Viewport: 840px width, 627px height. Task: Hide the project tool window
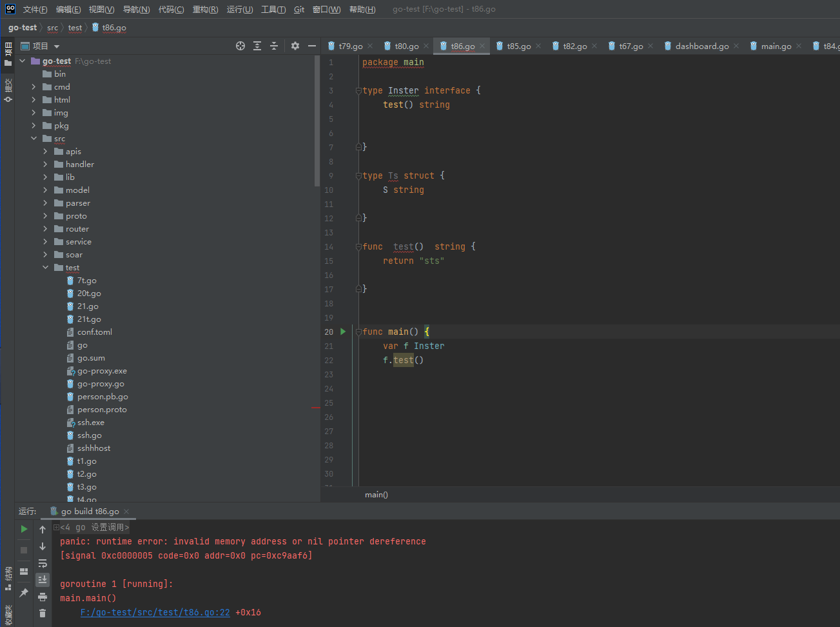coord(312,46)
